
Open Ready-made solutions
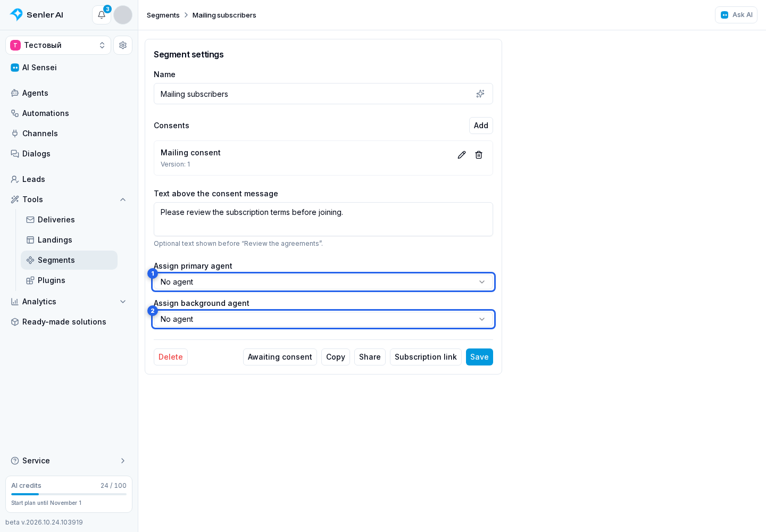pyautogui.click(x=69, y=322)
